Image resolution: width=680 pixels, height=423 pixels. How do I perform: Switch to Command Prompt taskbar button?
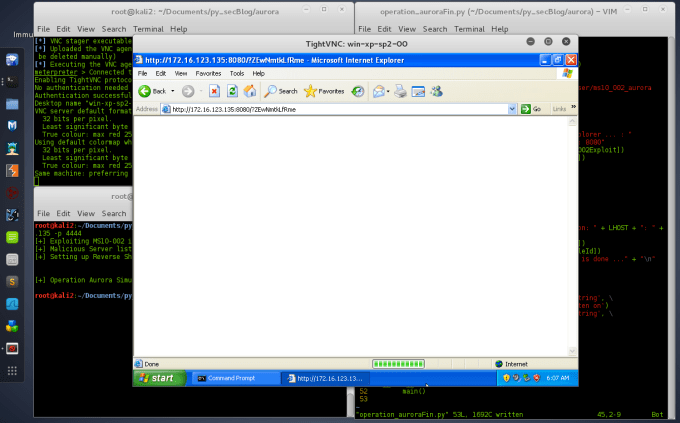[x=234, y=378]
